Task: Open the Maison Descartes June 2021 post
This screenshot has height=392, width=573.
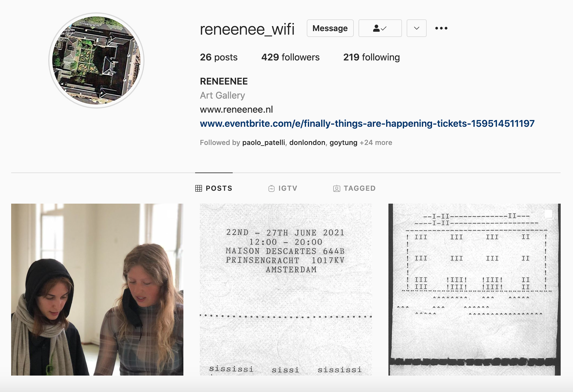Action: point(286,289)
